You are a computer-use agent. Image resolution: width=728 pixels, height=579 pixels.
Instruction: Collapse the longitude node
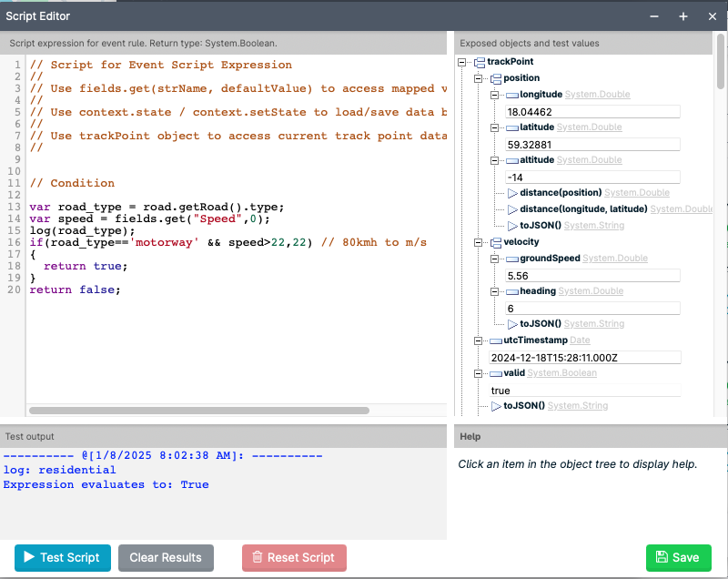point(494,95)
